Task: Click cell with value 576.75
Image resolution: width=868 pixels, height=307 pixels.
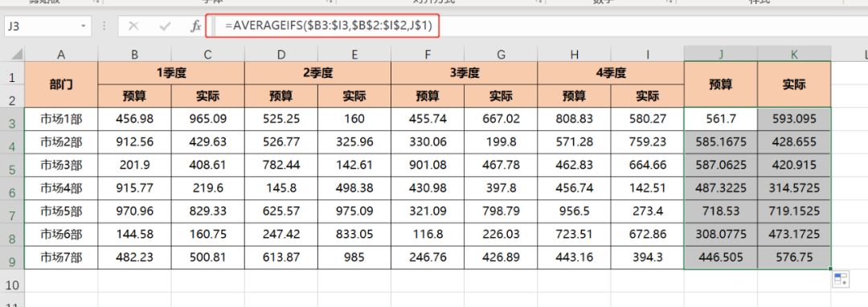Action: point(794,258)
